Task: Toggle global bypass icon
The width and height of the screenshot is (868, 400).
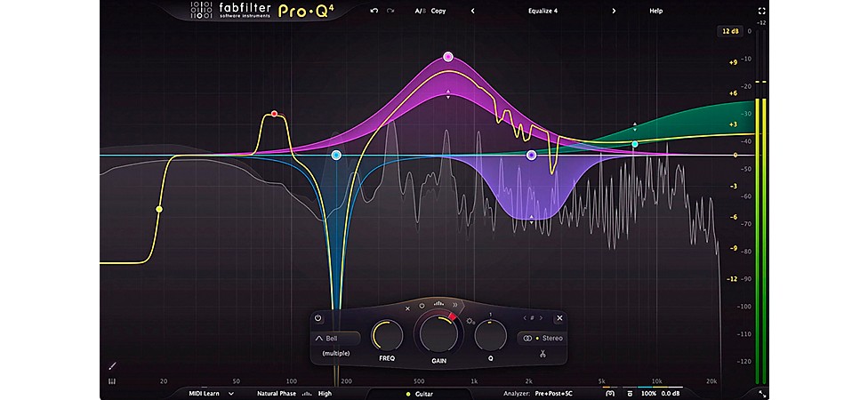Action: 629,394
